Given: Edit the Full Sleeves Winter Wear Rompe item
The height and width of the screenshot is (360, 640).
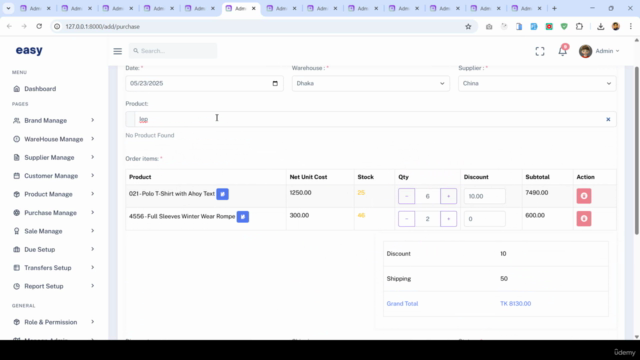Looking at the screenshot, I should point(243,217).
